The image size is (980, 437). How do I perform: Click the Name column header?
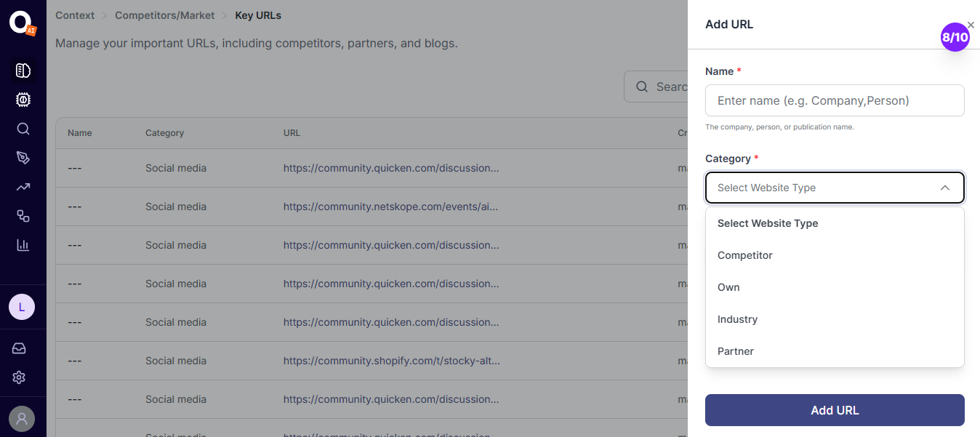[80, 133]
